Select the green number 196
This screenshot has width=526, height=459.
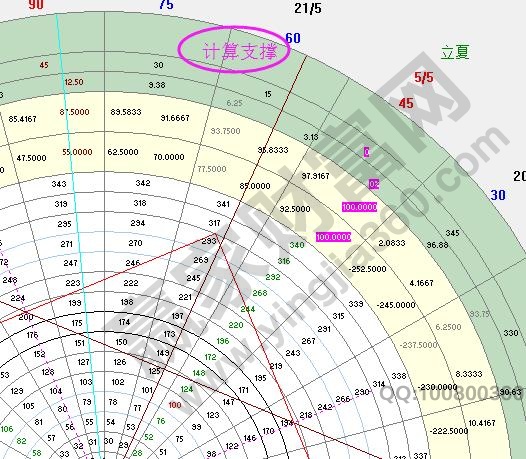[223, 341]
